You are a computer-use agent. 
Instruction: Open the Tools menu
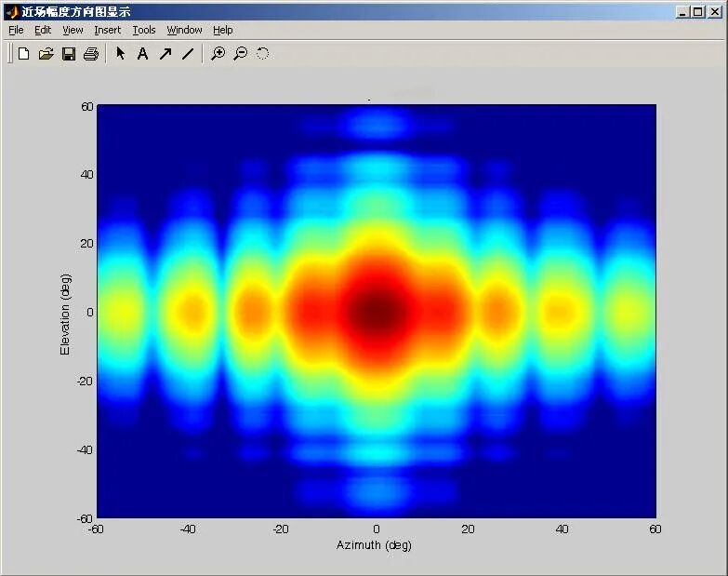pos(144,30)
